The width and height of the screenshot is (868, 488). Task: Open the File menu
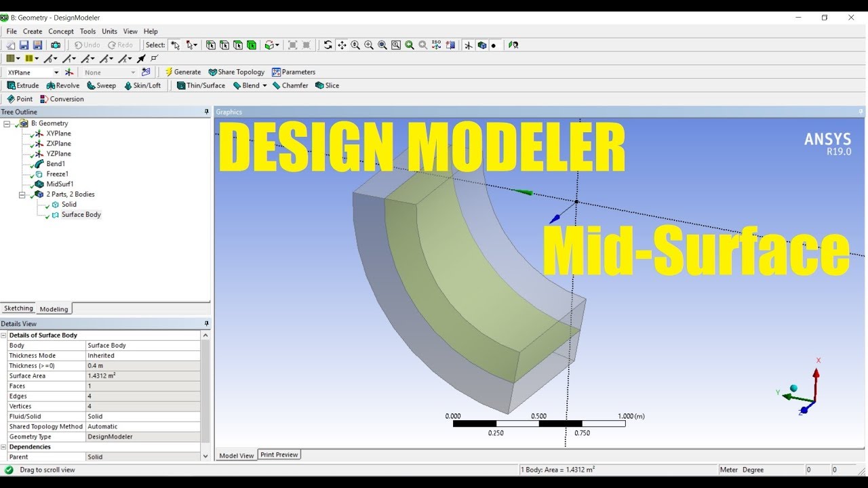tap(12, 31)
